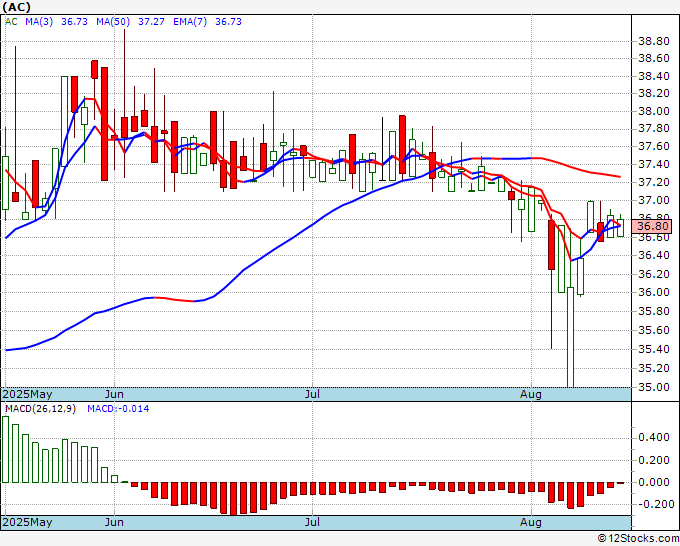Click the 37.40 price axis label
The height and width of the screenshot is (546, 680).
[654, 164]
